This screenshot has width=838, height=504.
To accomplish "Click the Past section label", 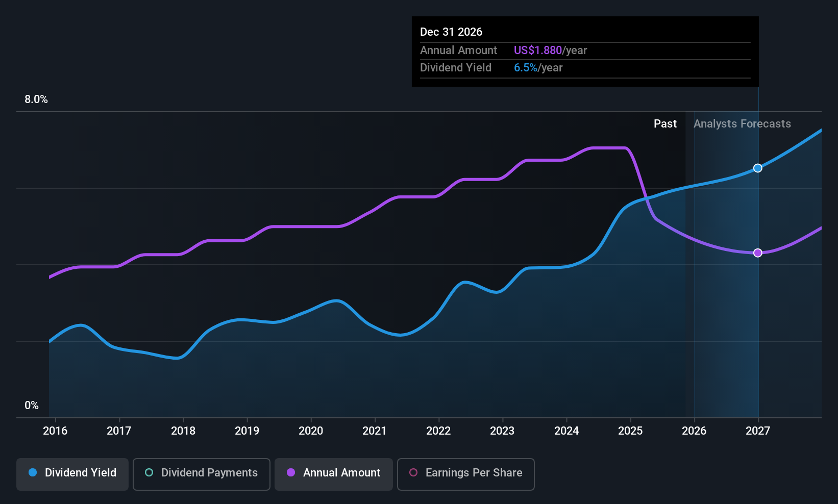I will tap(665, 124).
